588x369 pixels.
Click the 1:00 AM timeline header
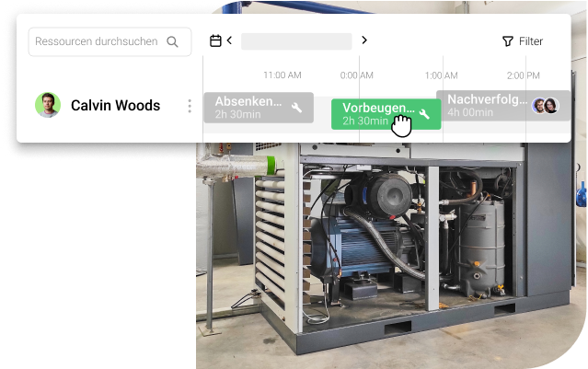click(x=442, y=75)
